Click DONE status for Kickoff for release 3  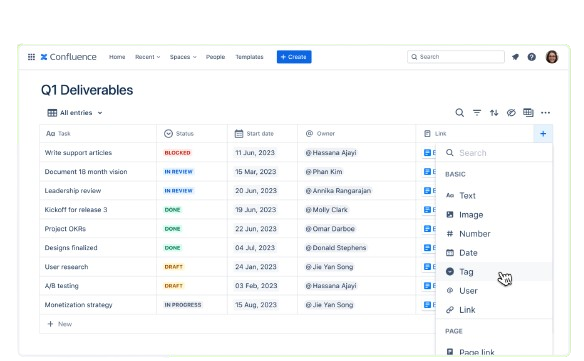(x=172, y=210)
